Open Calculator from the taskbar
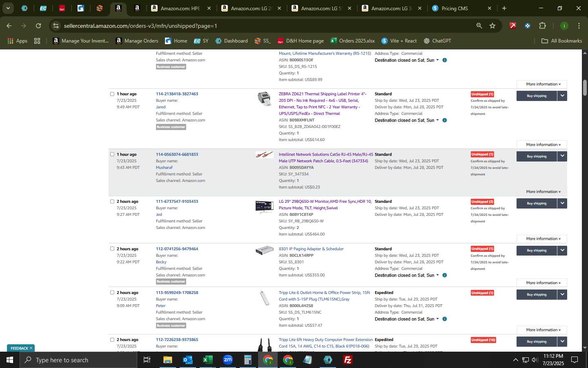The height and width of the screenshot is (368, 588). click(x=247, y=360)
